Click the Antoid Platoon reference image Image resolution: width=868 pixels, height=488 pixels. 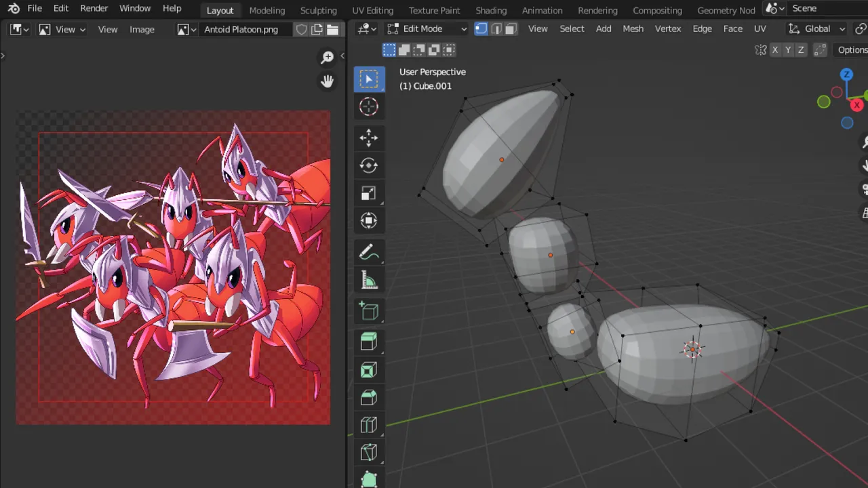[173, 268]
